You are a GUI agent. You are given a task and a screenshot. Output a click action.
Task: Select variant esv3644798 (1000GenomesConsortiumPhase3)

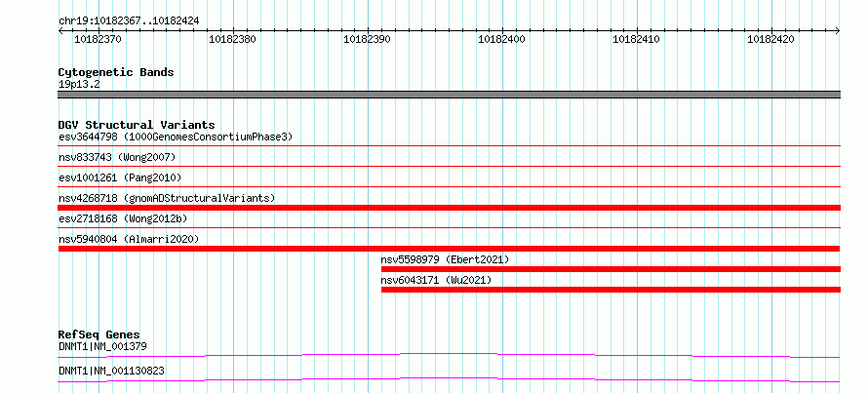[x=176, y=137]
